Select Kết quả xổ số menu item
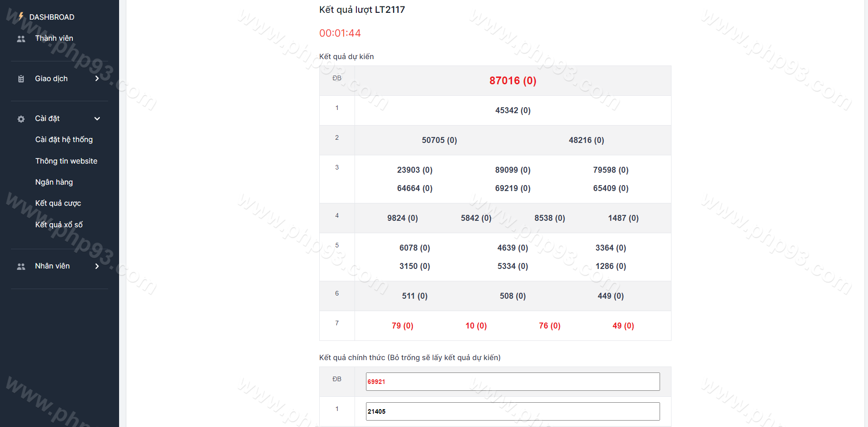 [59, 224]
